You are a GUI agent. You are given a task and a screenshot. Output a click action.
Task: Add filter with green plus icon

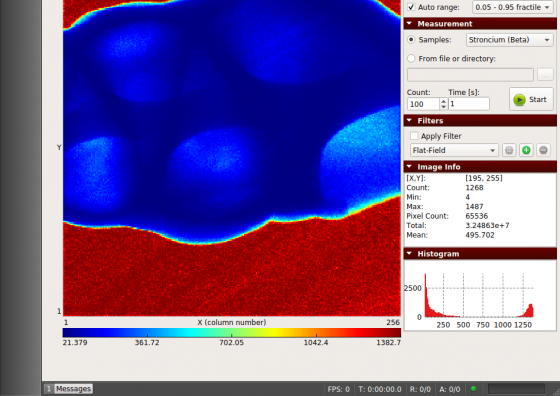[526, 150]
